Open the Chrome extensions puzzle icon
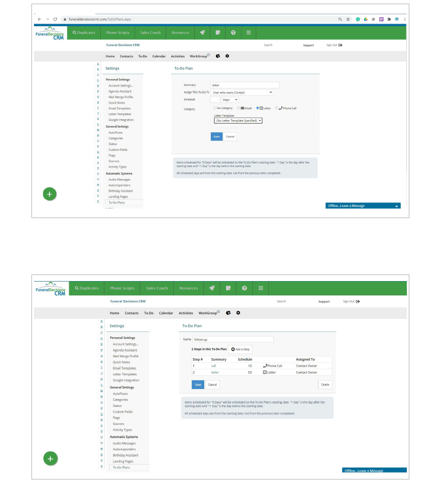440x504 pixels. pyautogui.click(x=389, y=19)
